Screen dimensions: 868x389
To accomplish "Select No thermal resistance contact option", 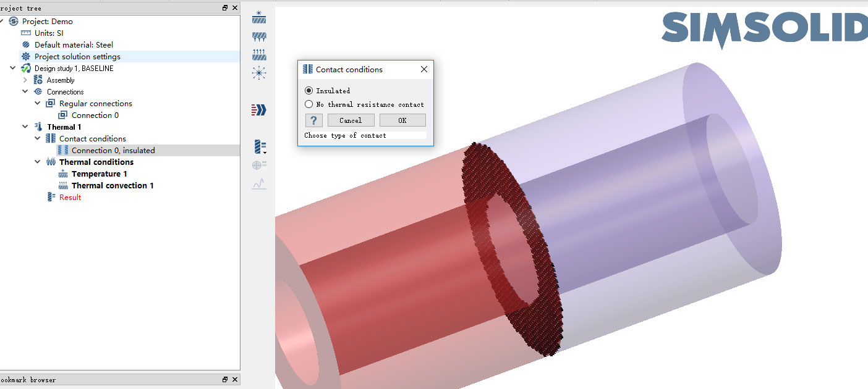I will click(x=309, y=104).
